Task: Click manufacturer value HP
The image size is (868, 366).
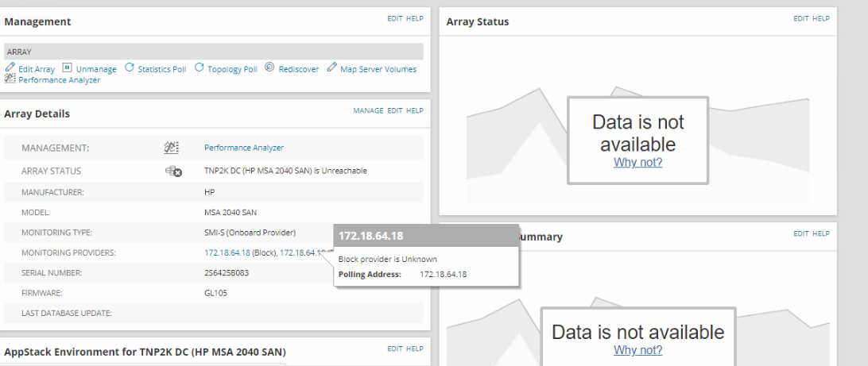Action: coord(209,192)
